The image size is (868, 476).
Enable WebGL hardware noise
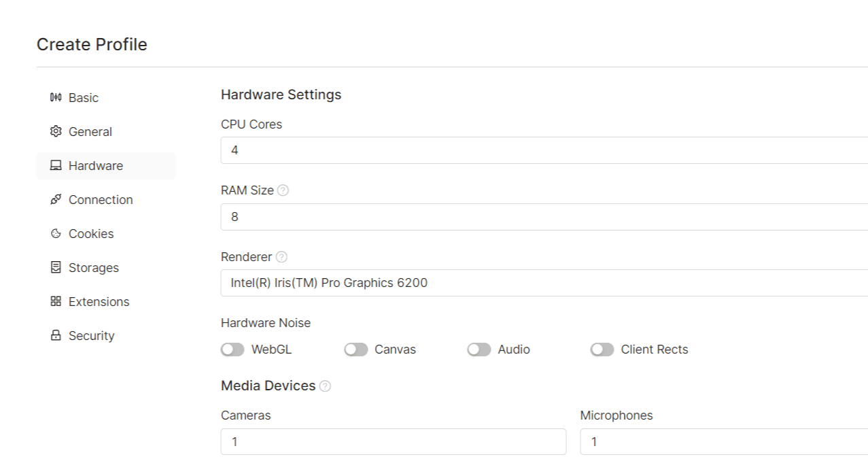pos(232,350)
